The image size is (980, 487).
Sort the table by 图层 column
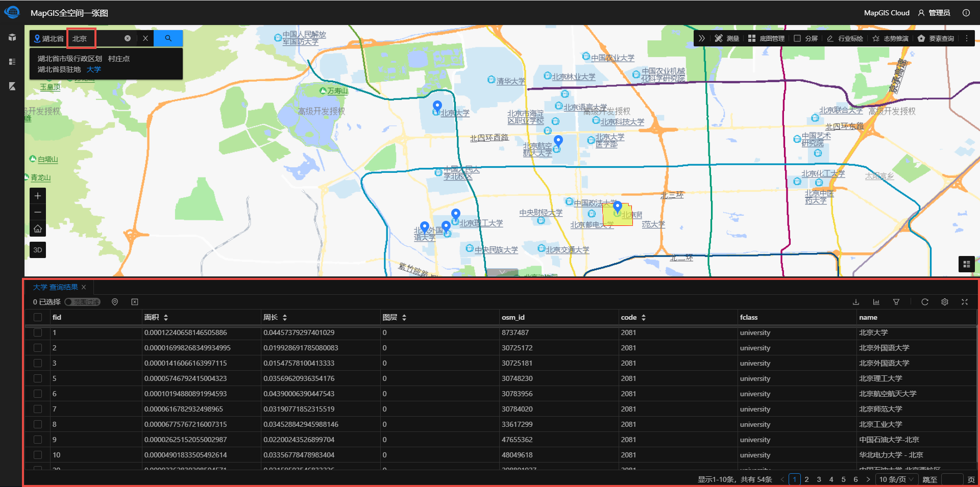point(404,317)
